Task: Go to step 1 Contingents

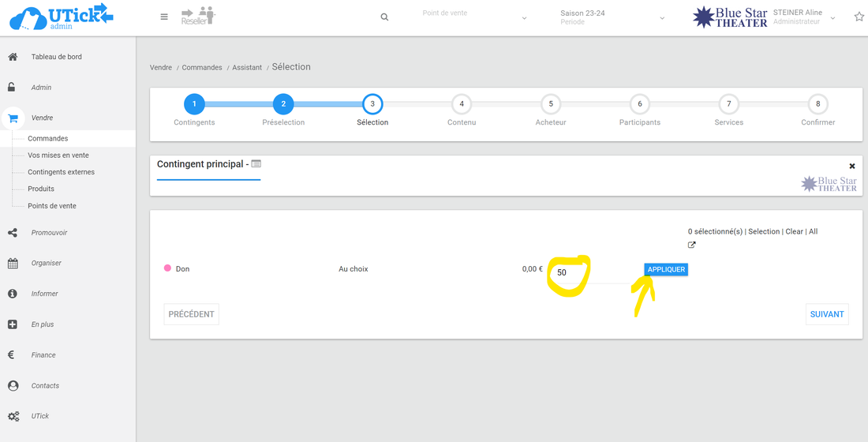Action: point(194,103)
